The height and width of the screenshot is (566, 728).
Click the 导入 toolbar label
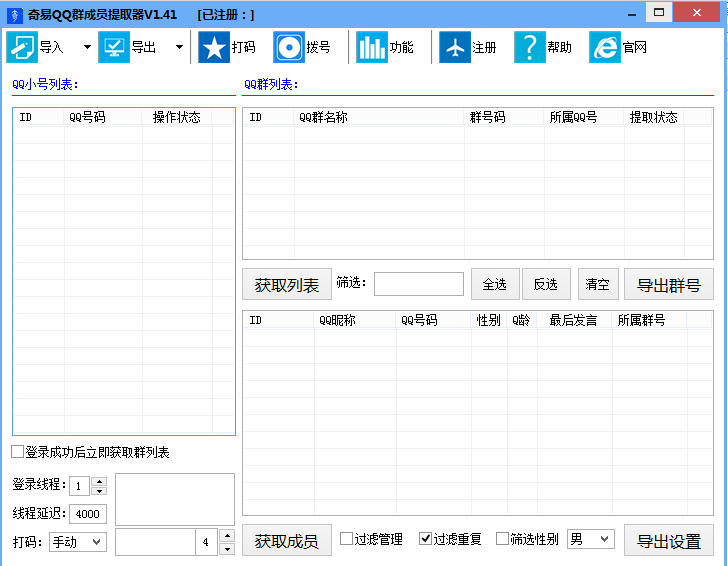point(52,47)
